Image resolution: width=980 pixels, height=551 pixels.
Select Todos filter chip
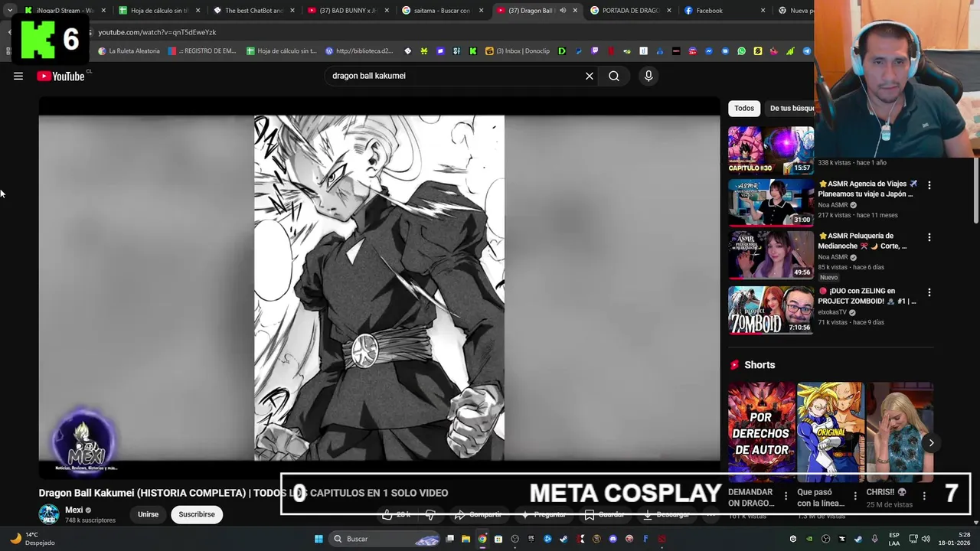point(744,108)
